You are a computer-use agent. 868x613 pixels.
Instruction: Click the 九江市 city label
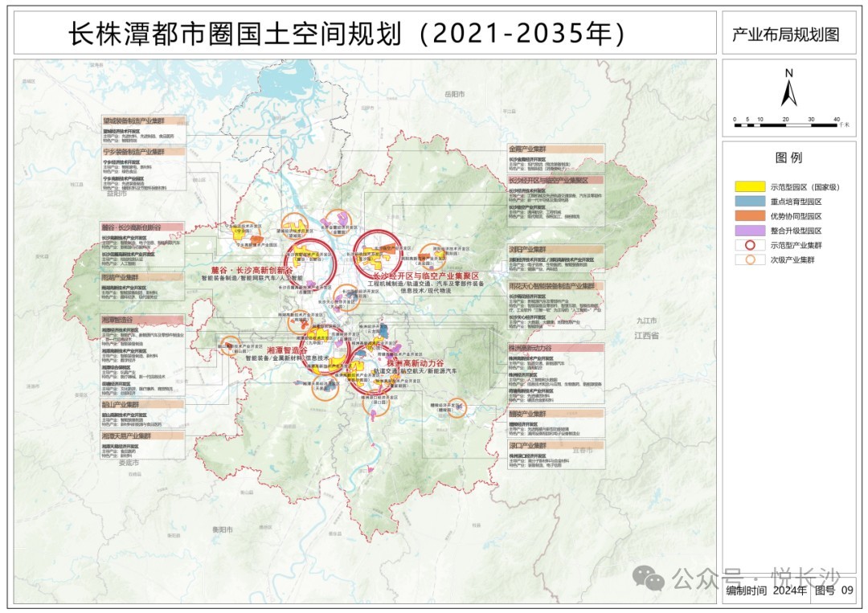pos(646,321)
